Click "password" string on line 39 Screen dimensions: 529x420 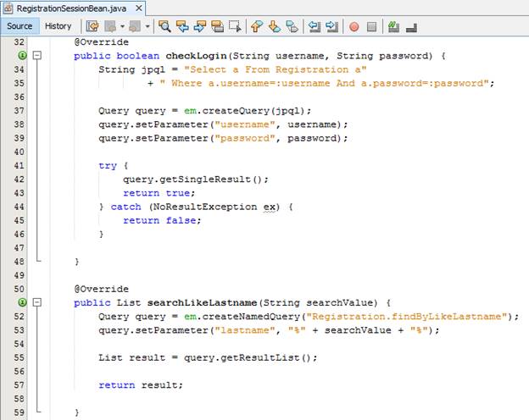click(x=245, y=138)
